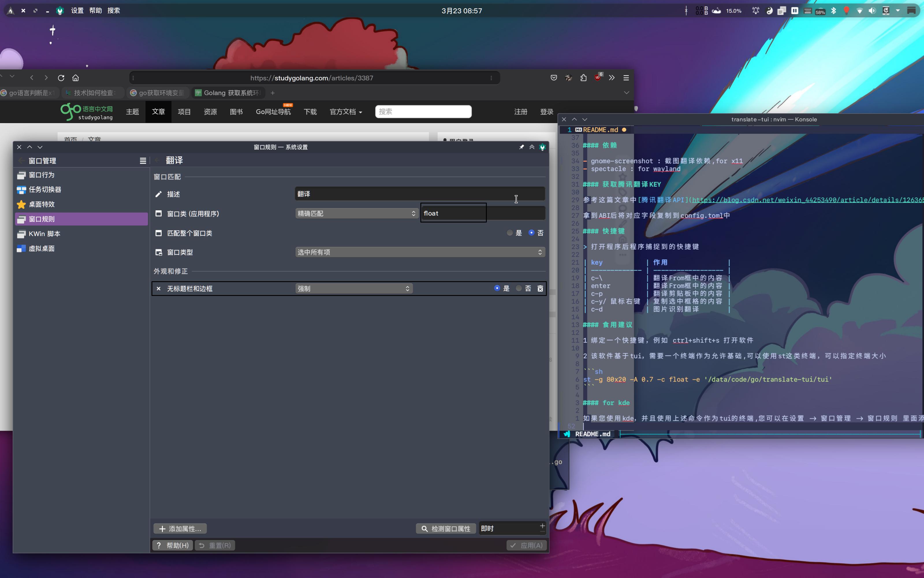The width and height of the screenshot is (924, 578).
Task: Set 匹配整个窗口类 to 否
Action: click(x=536, y=233)
